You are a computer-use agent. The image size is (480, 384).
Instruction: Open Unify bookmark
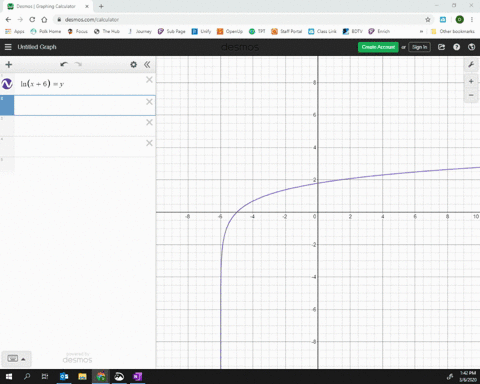click(x=201, y=31)
